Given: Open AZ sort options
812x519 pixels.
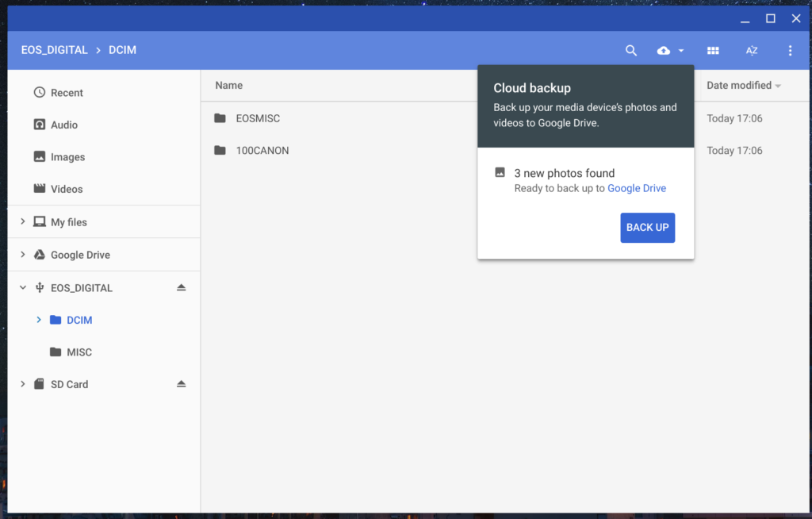Looking at the screenshot, I should tap(752, 50).
